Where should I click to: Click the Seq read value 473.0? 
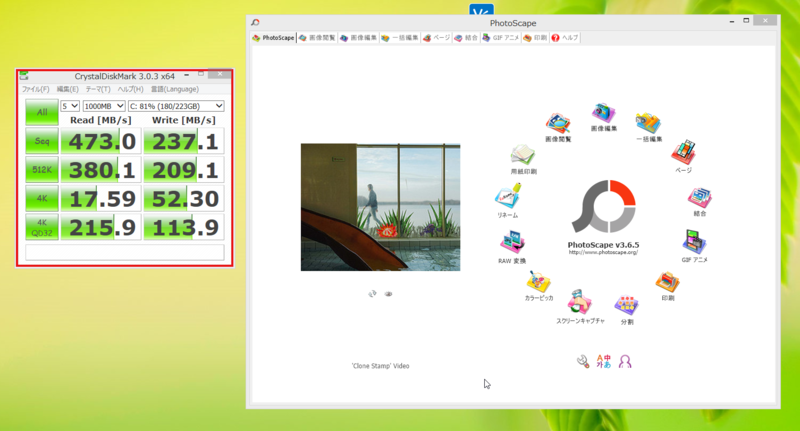101,141
